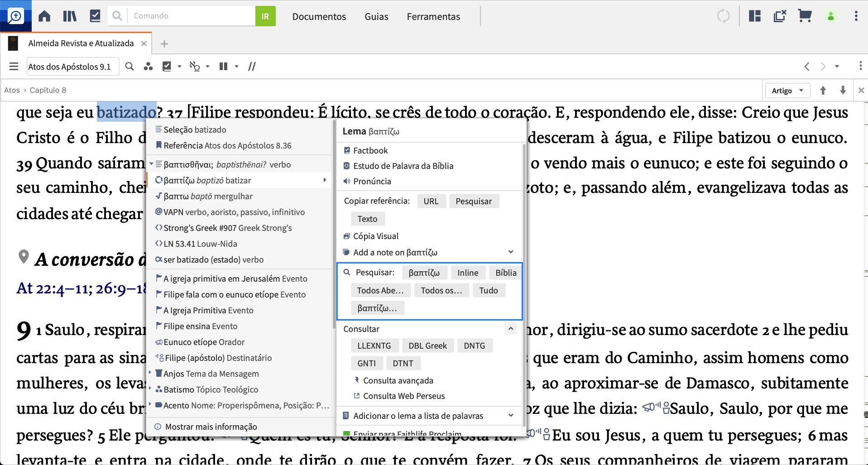Viewport: 868px width, 465px height.
Task: Click the URL copy reference button
Action: coord(431,201)
